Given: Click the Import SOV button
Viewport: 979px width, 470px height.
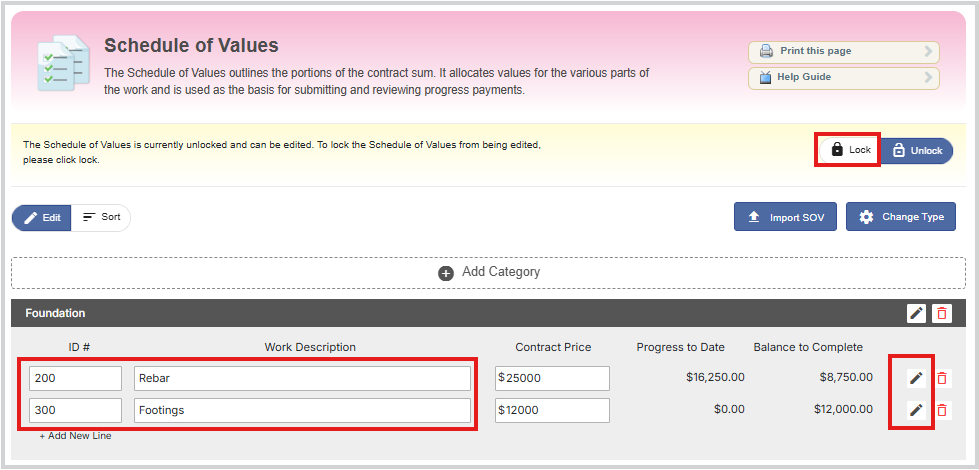Looking at the screenshot, I should click(x=785, y=217).
